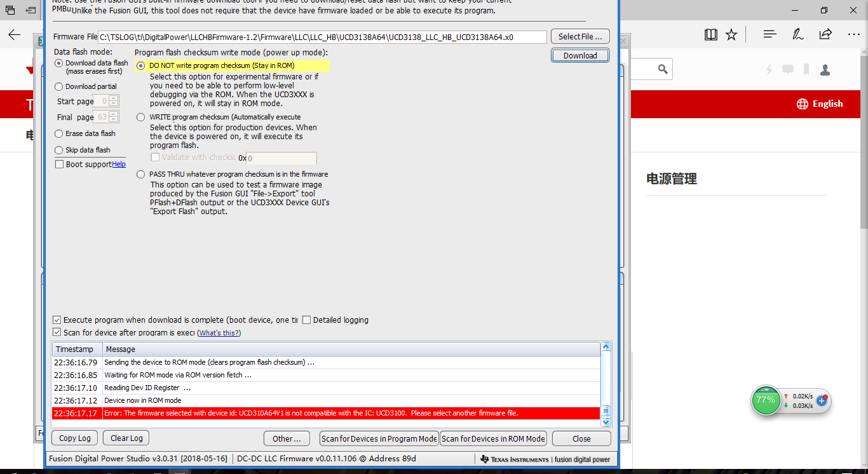Open Edge reading view book icon

click(x=711, y=34)
